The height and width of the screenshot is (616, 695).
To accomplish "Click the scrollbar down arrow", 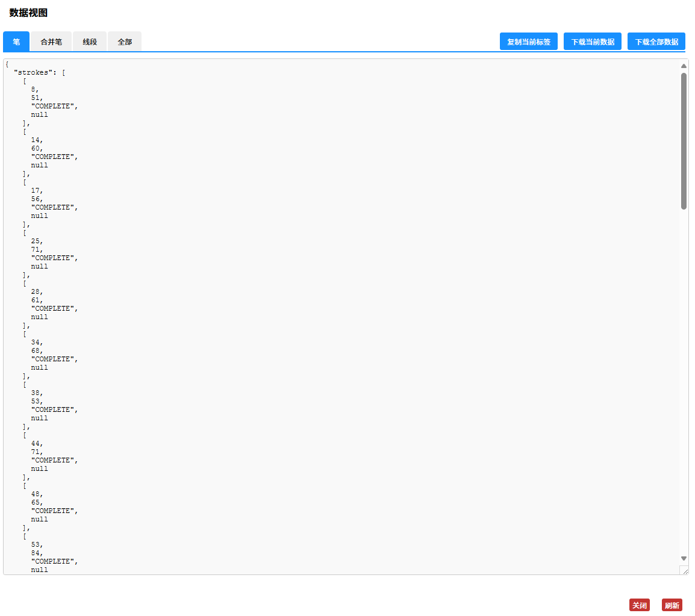I will pos(684,558).
